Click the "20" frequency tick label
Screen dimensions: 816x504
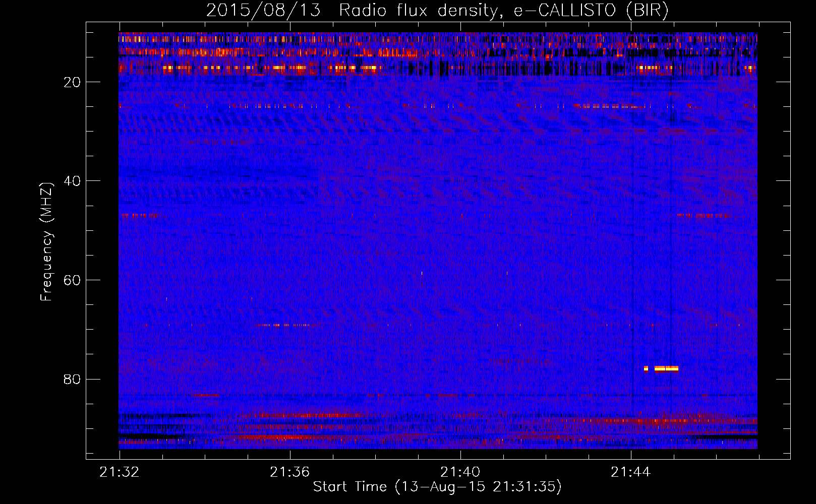72,82
